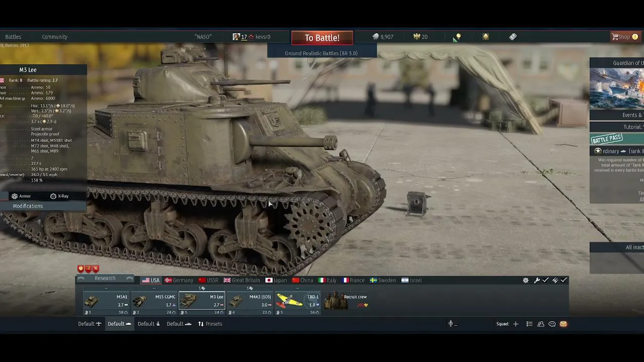The height and width of the screenshot is (362, 644).
Task: Open the gold badge icon in top bar
Action: [x=486, y=37]
